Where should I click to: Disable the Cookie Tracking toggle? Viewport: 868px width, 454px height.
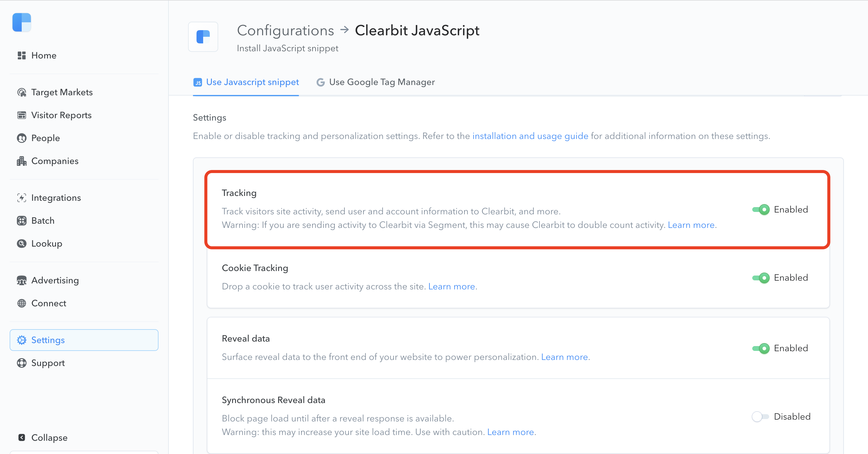click(x=761, y=278)
